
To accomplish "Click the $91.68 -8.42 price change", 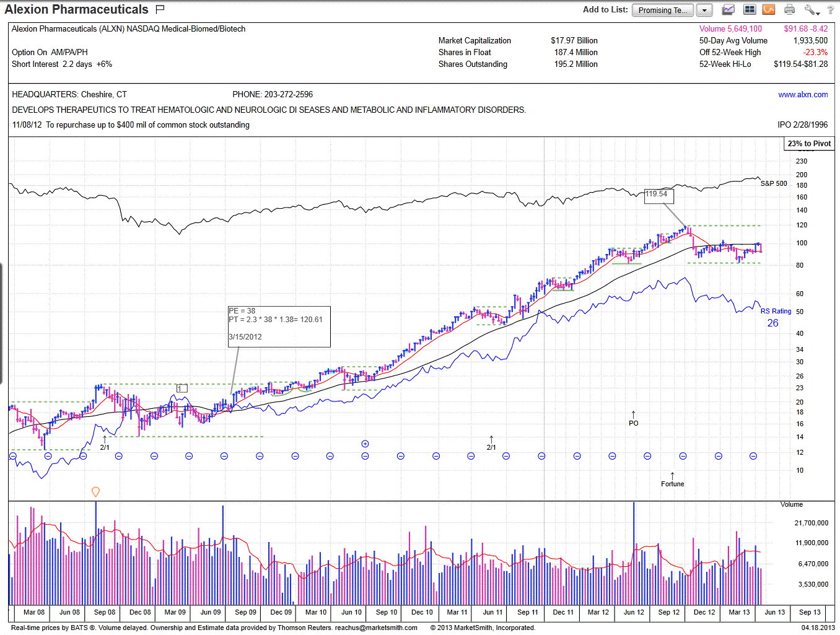I will click(x=805, y=29).
